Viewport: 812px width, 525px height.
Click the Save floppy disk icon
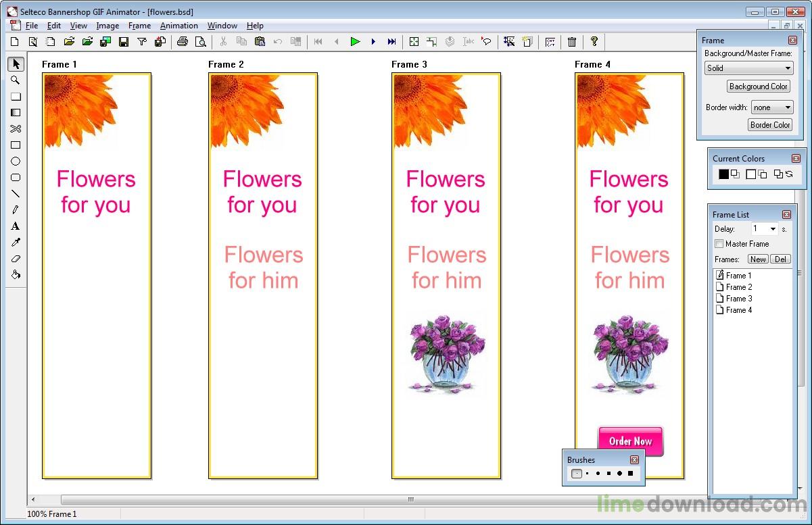124,42
